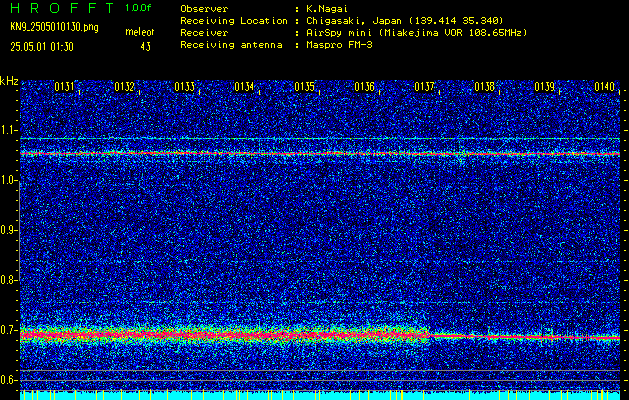Click the 0133 time marker
This screenshot has width=629, height=400.
click(185, 87)
